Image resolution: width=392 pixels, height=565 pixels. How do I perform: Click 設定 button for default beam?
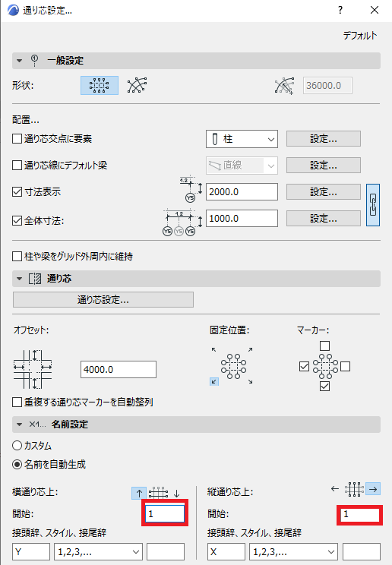coord(324,166)
